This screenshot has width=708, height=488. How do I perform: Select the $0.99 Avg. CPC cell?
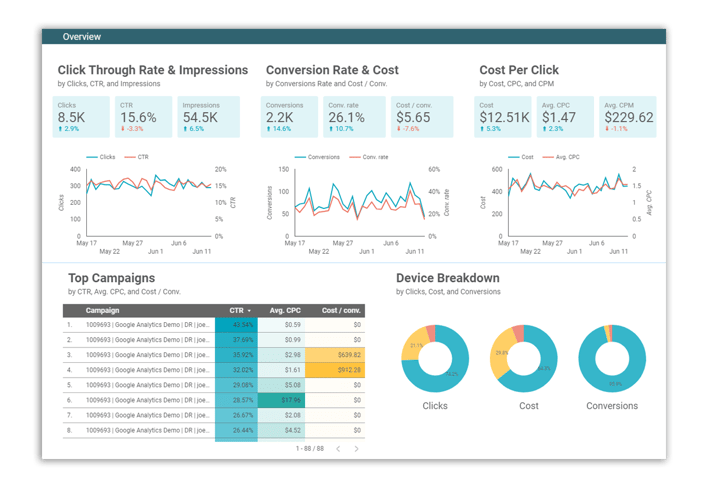(x=281, y=340)
